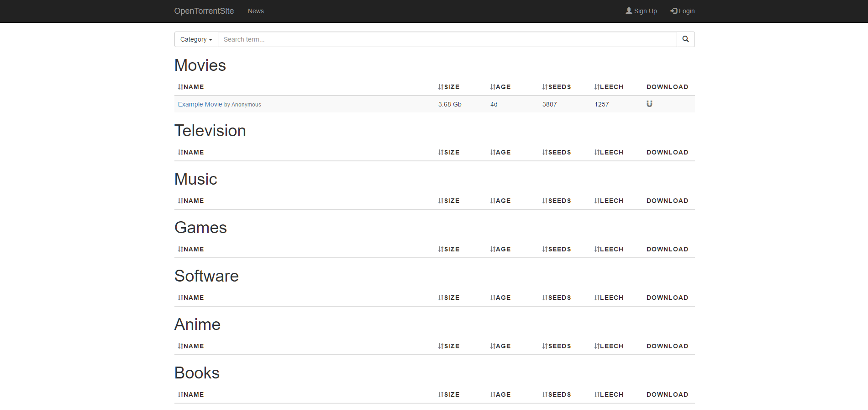
Task: Sort Television table by Age
Action: 500,152
